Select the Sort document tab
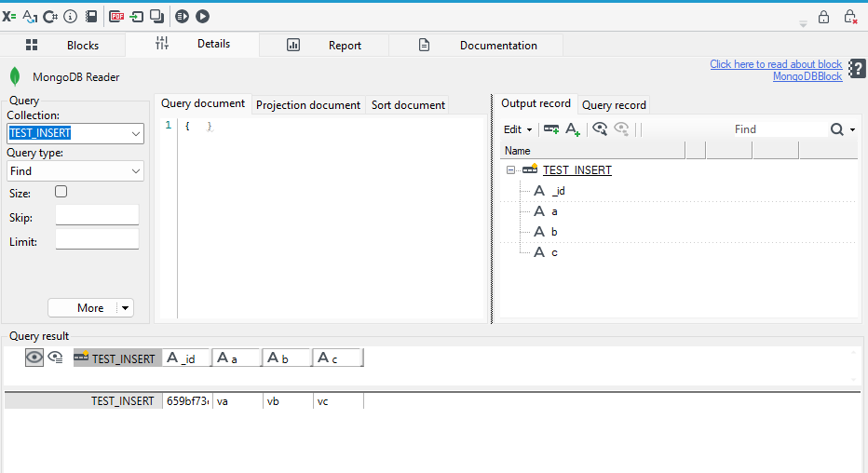Screen dimensions: 868x473 pos(408,105)
